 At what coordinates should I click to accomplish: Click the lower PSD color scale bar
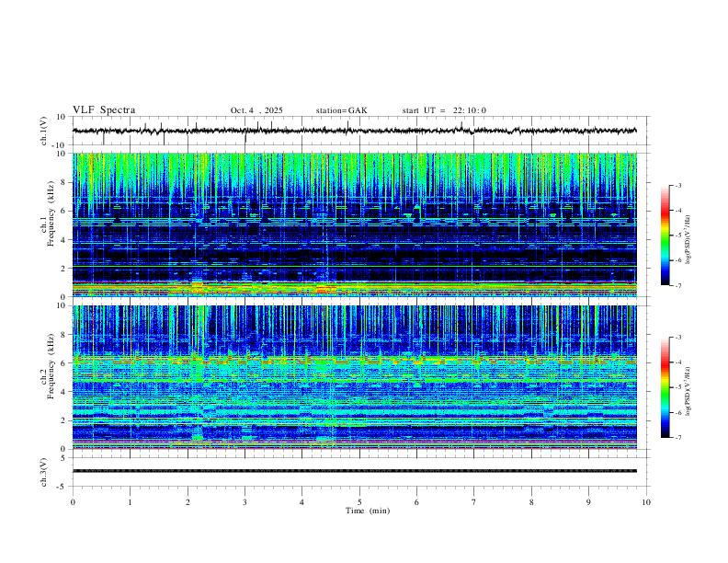click(x=665, y=387)
